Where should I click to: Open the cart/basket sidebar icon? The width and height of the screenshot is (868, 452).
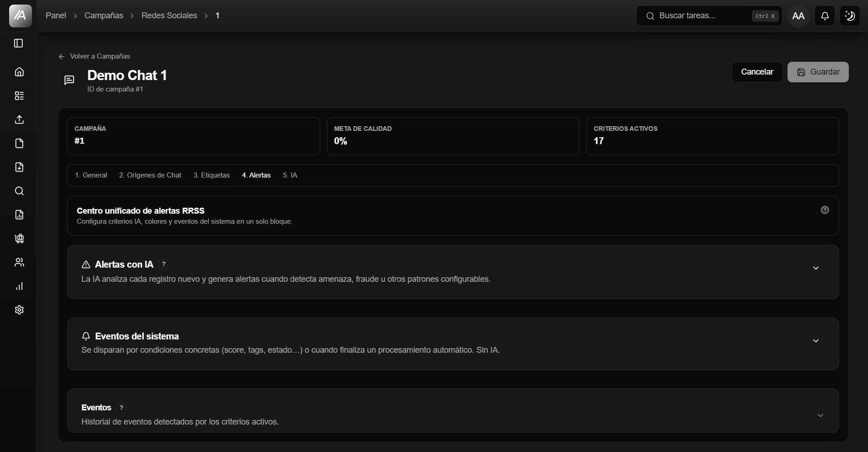coord(19,238)
